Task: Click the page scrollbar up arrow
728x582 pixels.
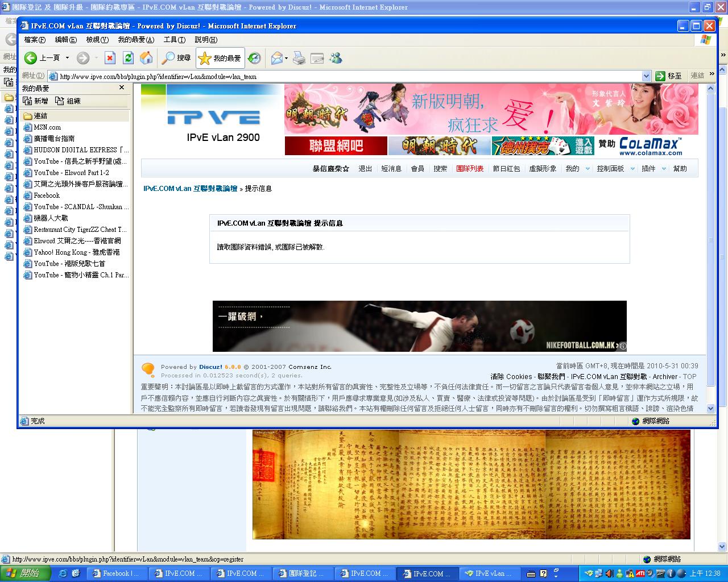Action: 710,88
